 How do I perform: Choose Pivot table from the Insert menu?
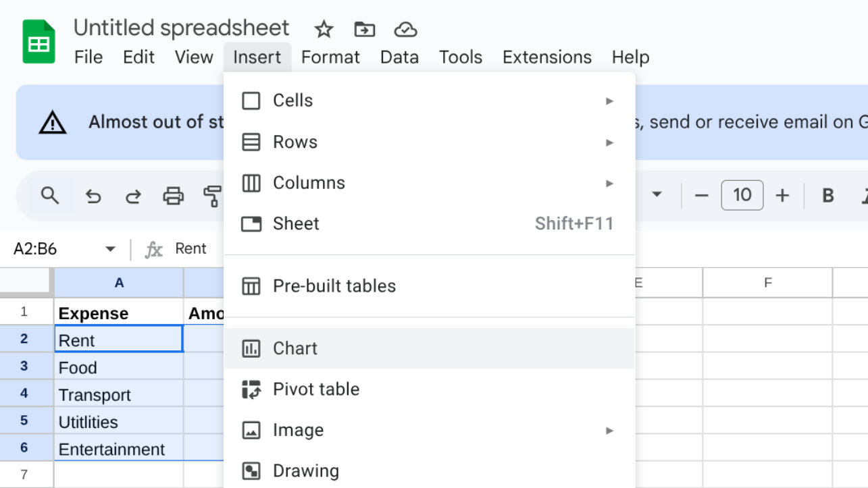316,389
